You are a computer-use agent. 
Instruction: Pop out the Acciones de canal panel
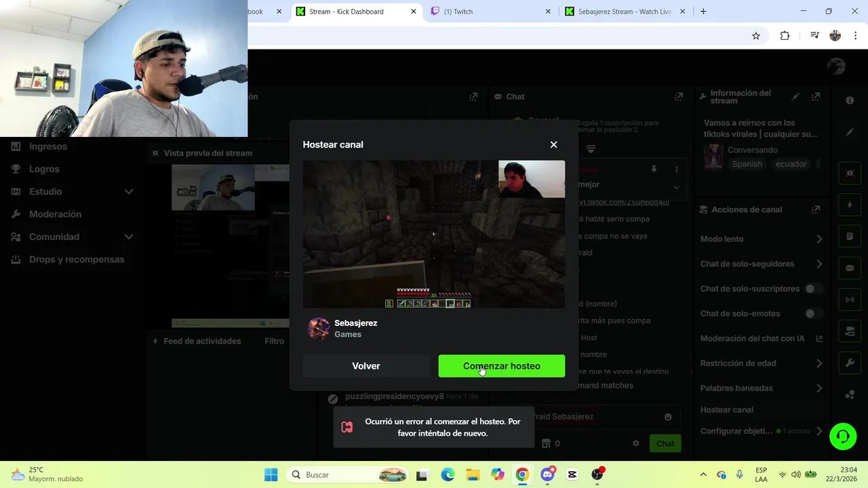coord(816,210)
